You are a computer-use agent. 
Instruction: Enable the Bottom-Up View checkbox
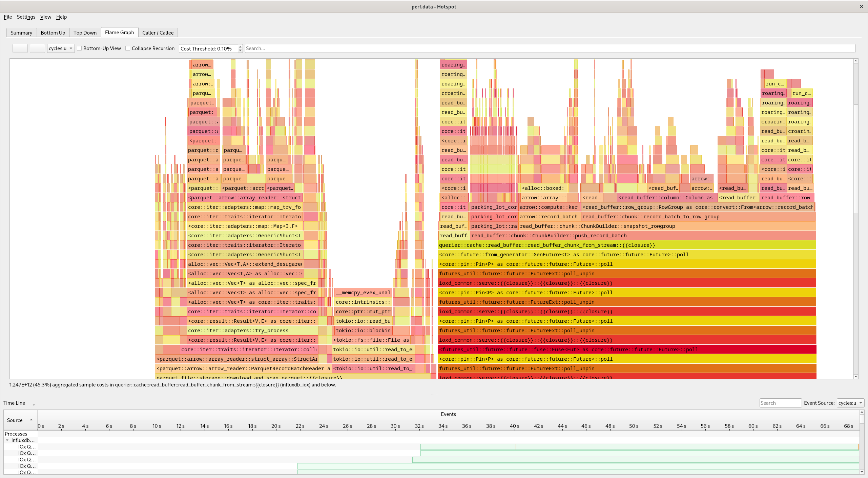(x=79, y=48)
